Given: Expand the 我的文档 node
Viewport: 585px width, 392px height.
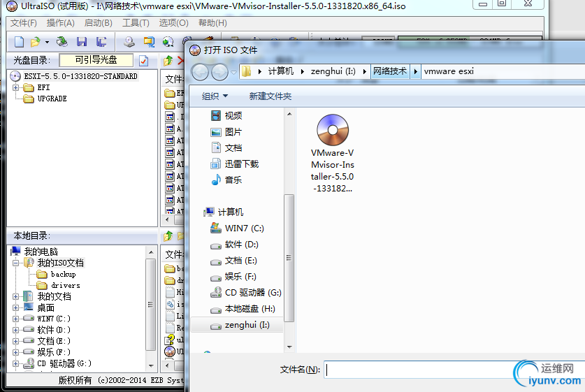Looking at the screenshot, I should tap(15, 296).
